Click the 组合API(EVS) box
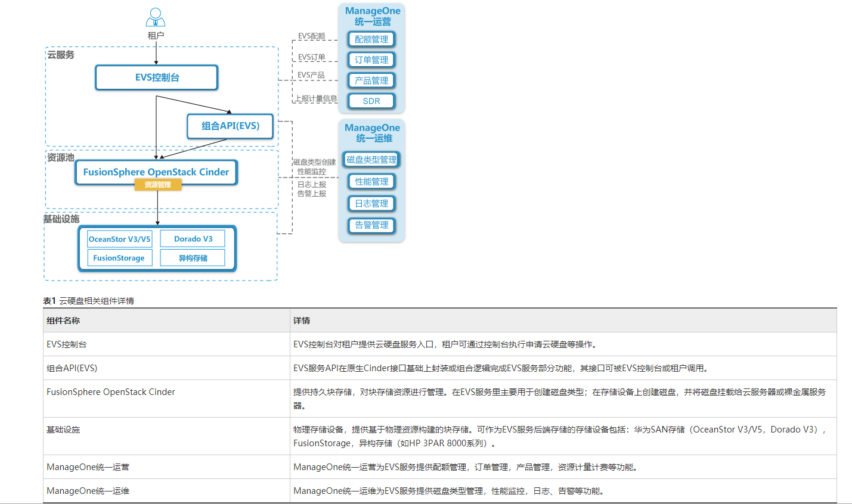 pos(230,126)
